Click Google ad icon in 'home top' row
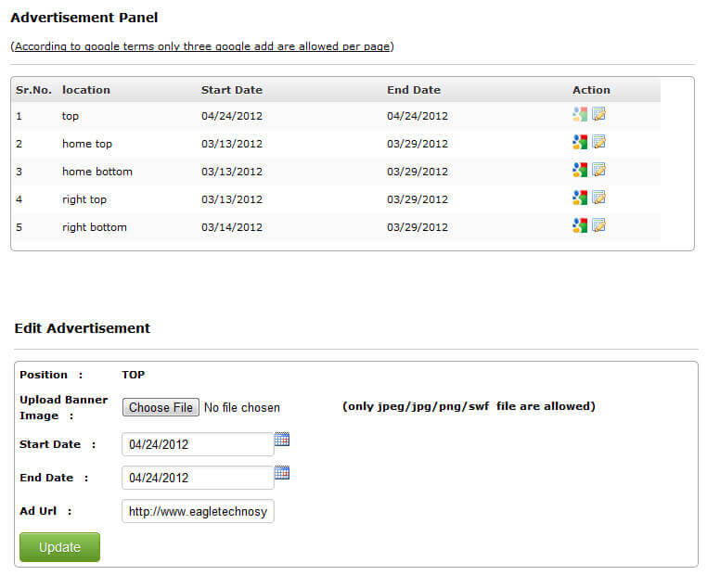This screenshot has height=588, width=720. pos(580,142)
